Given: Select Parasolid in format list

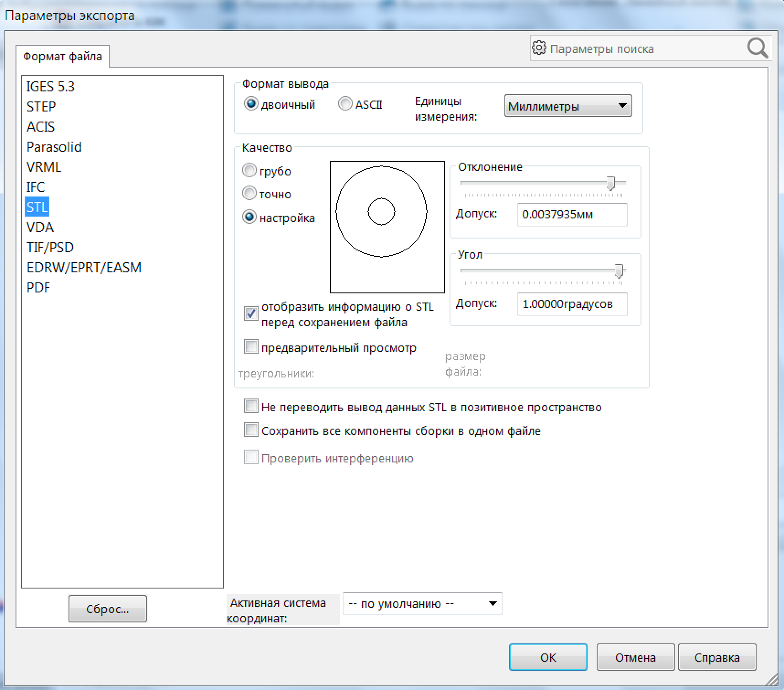Looking at the screenshot, I should tap(54, 147).
